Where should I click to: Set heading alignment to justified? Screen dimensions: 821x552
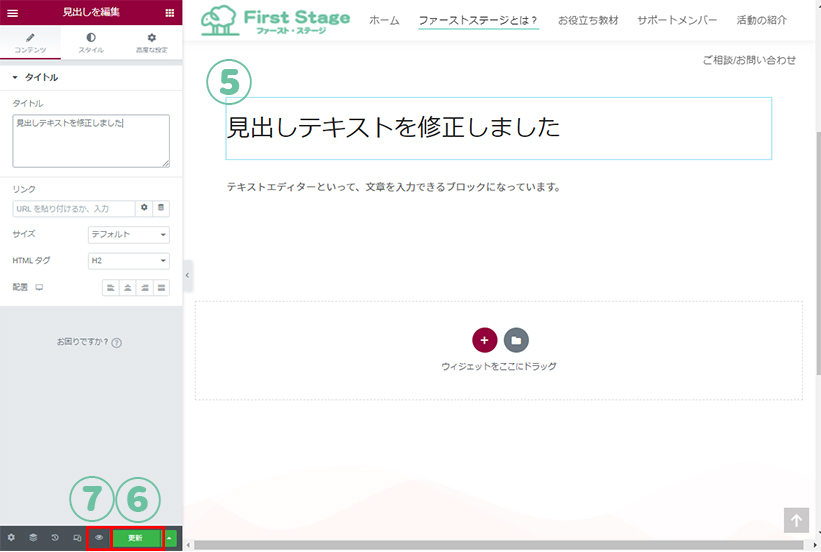pyautogui.click(x=161, y=287)
